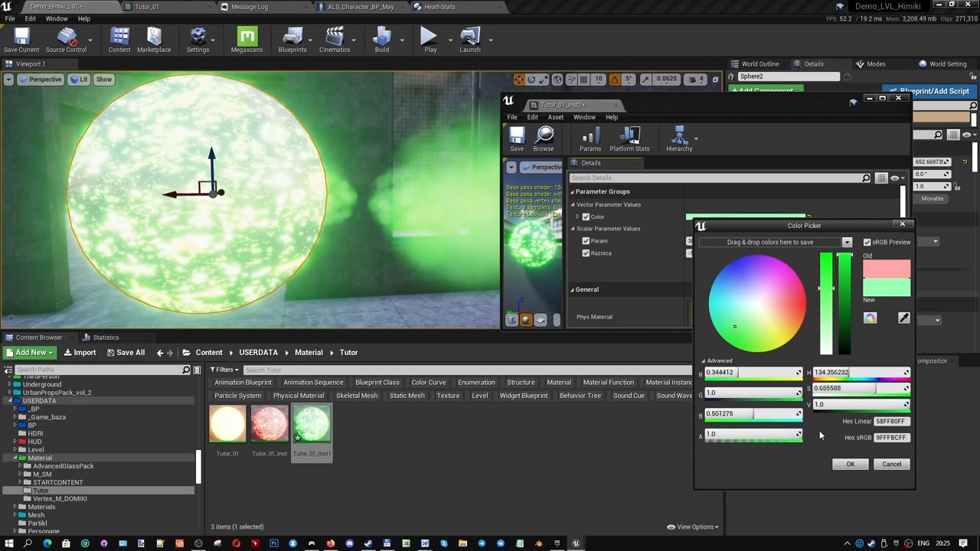The width and height of the screenshot is (980, 551).
Task: Open the saved colors dropdown arrow
Action: pyautogui.click(x=847, y=243)
